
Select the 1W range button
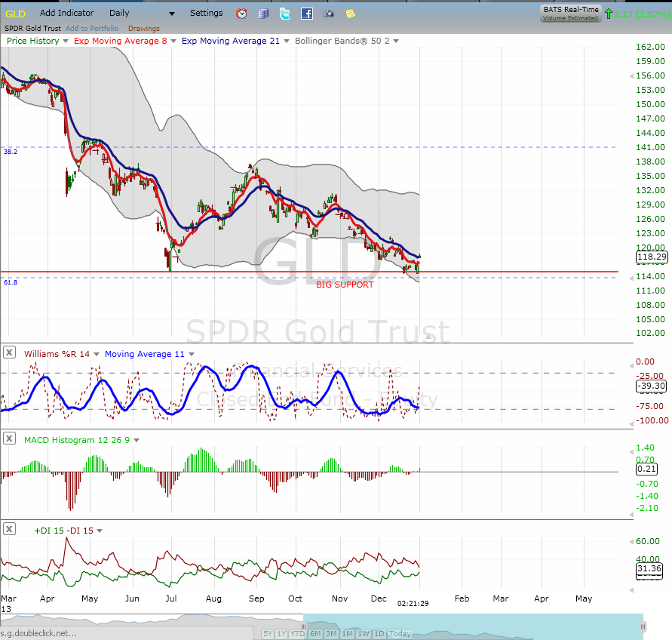coord(364,633)
